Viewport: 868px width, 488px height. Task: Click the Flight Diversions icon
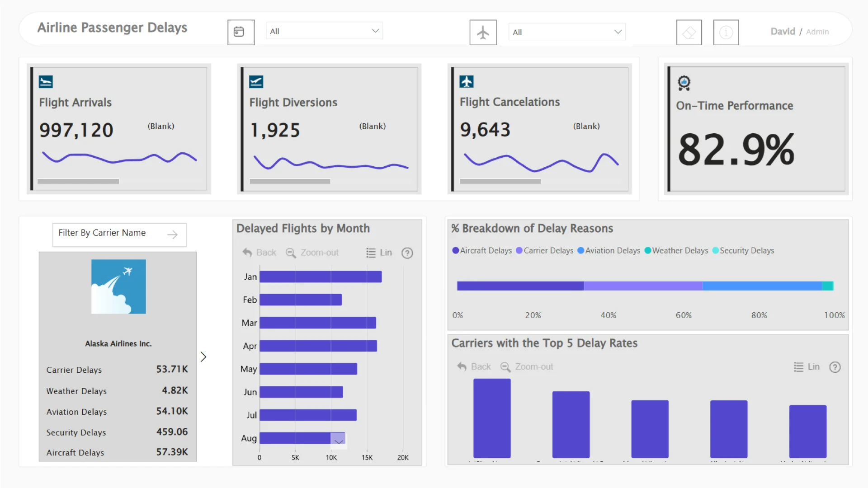pyautogui.click(x=256, y=82)
